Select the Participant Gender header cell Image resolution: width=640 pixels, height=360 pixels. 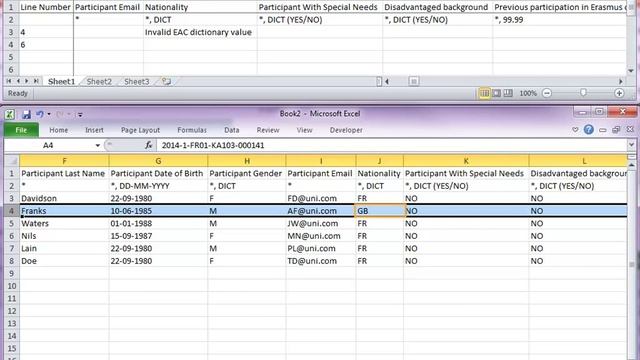coord(247,173)
